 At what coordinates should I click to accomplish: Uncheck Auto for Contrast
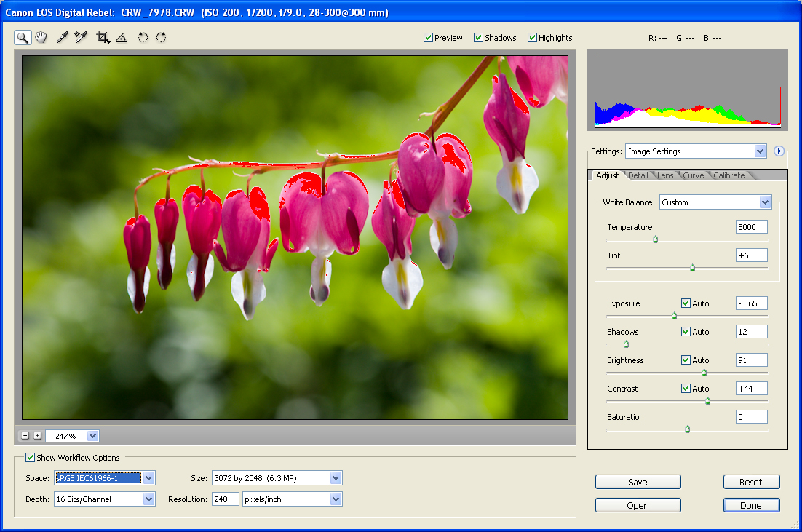coord(686,388)
